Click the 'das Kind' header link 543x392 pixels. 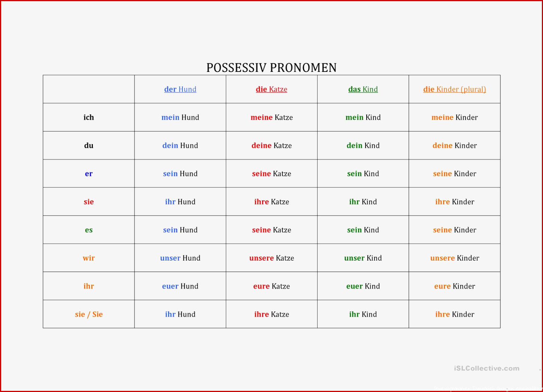[x=363, y=89]
